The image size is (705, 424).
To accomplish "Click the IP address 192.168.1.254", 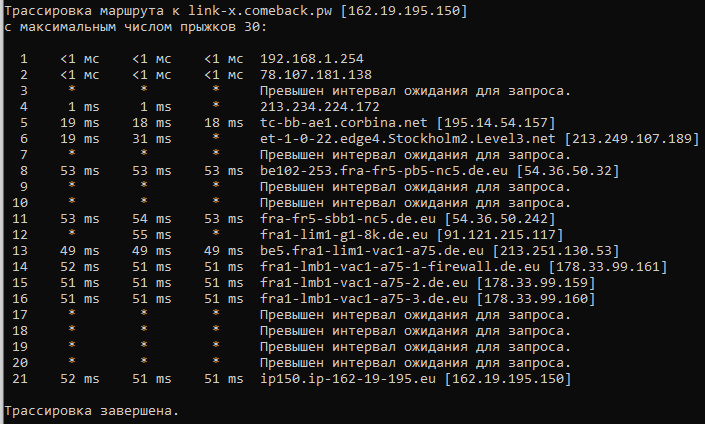I will tap(312, 59).
